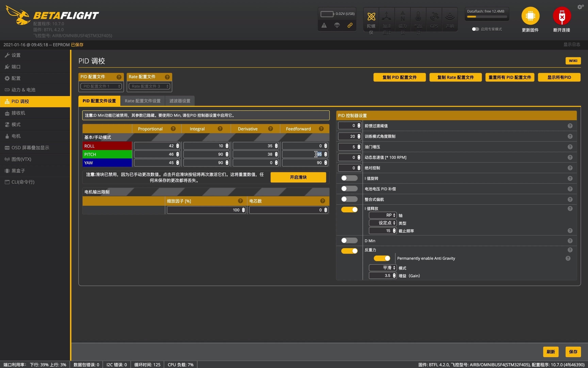
Task: Click 重置所有 PID 配置文件 button
Action: click(510, 77)
